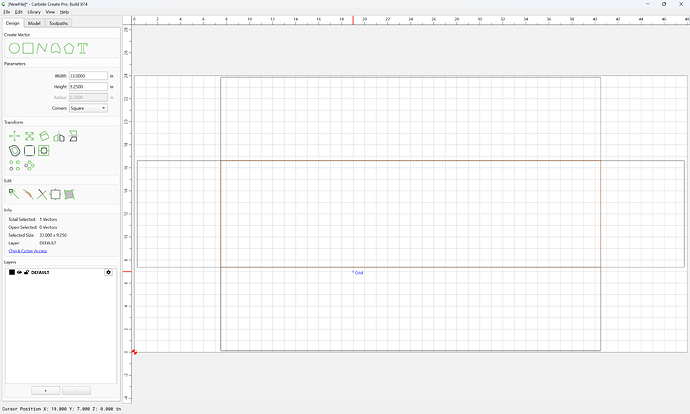Select the Polyline drawing tool
The height and width of the screenshot is (414, 690).
(x=42, y=48)
